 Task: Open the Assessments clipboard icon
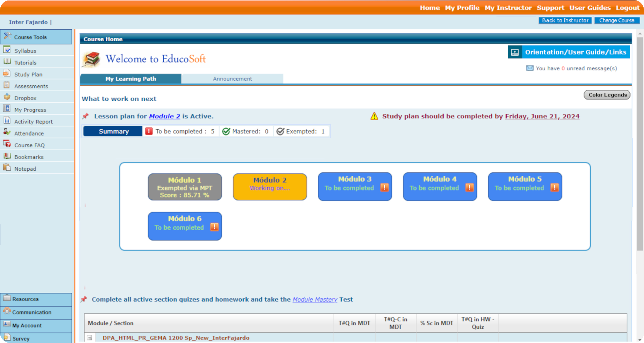tap(7, 85)
